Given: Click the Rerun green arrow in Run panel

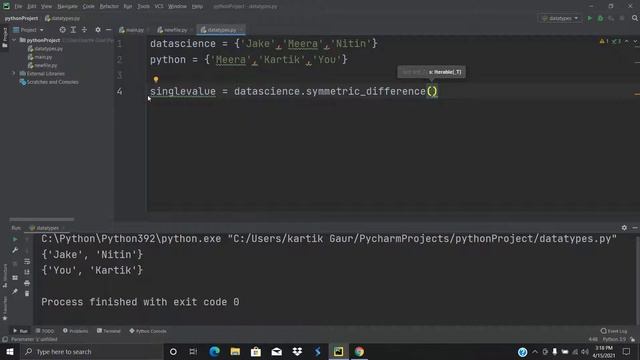Looking at the screenshot, I should pos(15,239).
